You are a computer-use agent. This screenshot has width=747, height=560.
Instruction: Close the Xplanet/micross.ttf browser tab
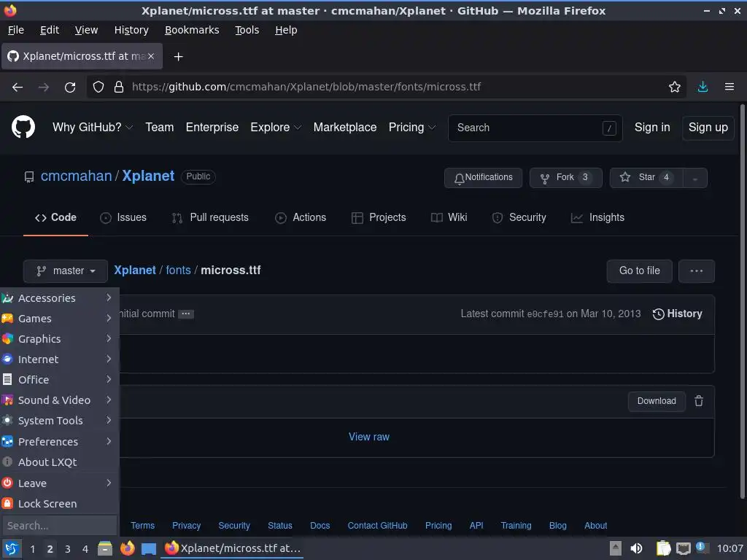pyautogui.click(x=151, y=56)
